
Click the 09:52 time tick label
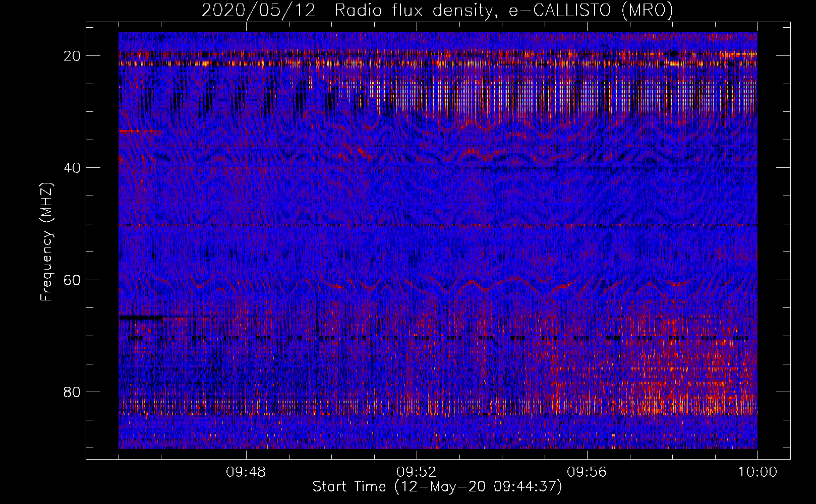417,472
